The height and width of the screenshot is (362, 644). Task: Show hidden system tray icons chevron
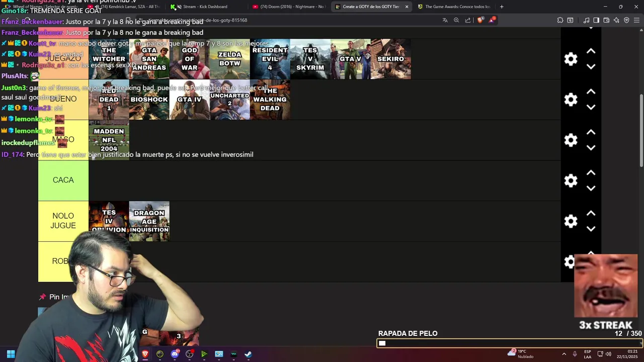[564, 354]
